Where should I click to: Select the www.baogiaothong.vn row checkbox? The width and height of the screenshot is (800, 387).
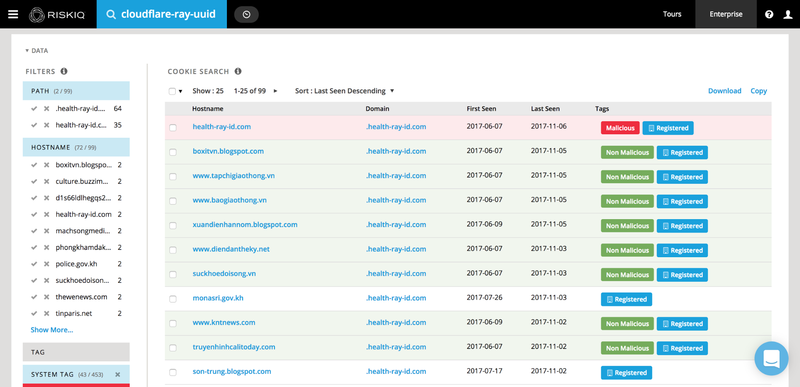(x=173, y=201)
